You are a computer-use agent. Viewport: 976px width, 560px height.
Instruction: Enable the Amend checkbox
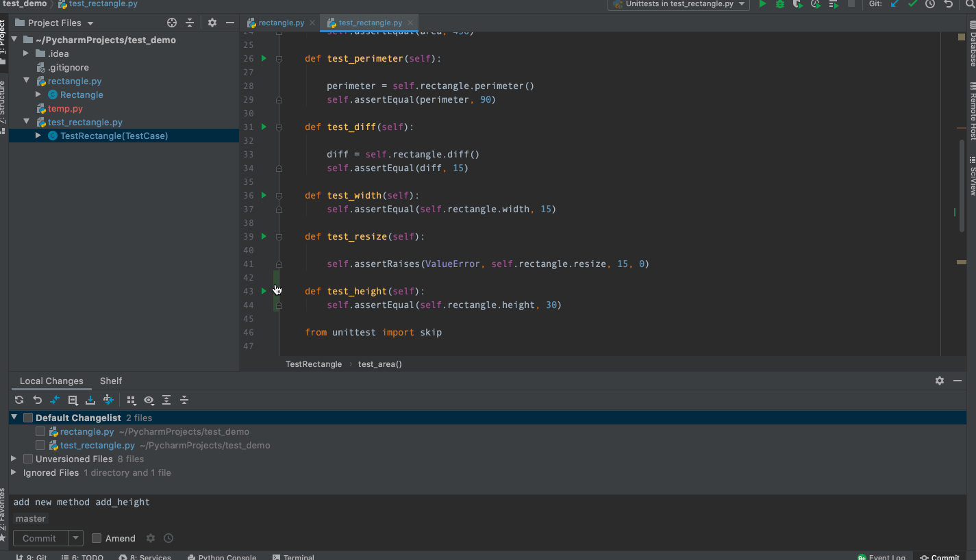point(97,538)
